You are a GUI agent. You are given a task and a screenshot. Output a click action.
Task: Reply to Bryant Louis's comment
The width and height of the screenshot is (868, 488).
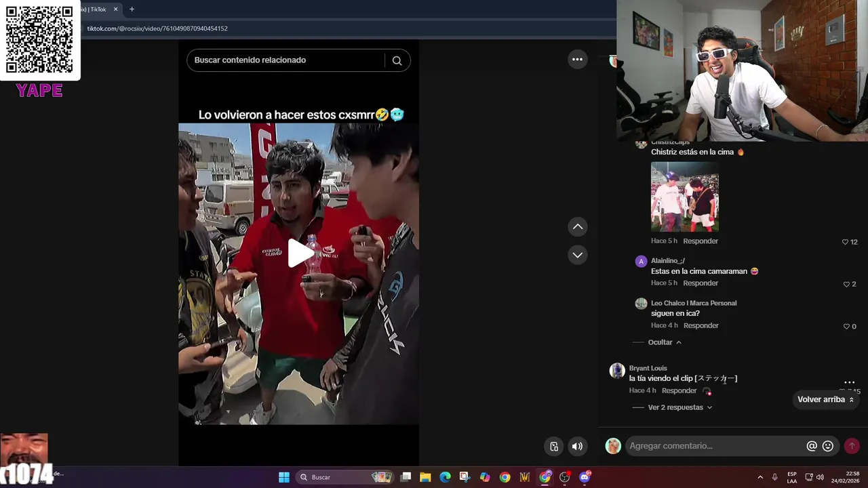point(679,390)
